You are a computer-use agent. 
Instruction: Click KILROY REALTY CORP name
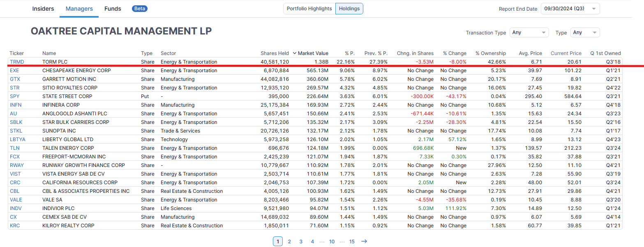click(x=68, y=226)
